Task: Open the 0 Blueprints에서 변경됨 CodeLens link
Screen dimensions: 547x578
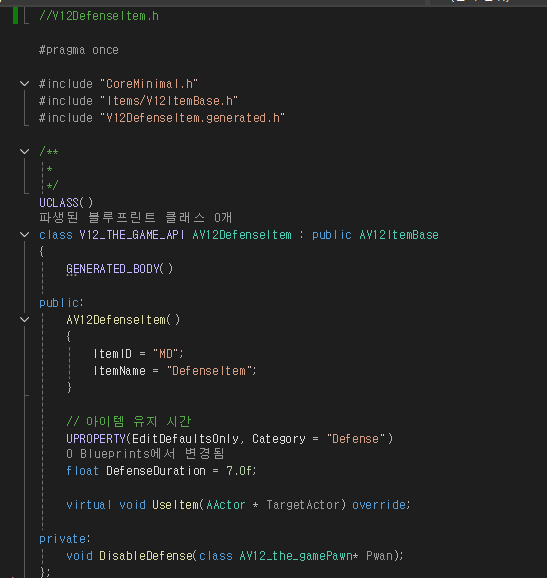Action: coord(145,453)
